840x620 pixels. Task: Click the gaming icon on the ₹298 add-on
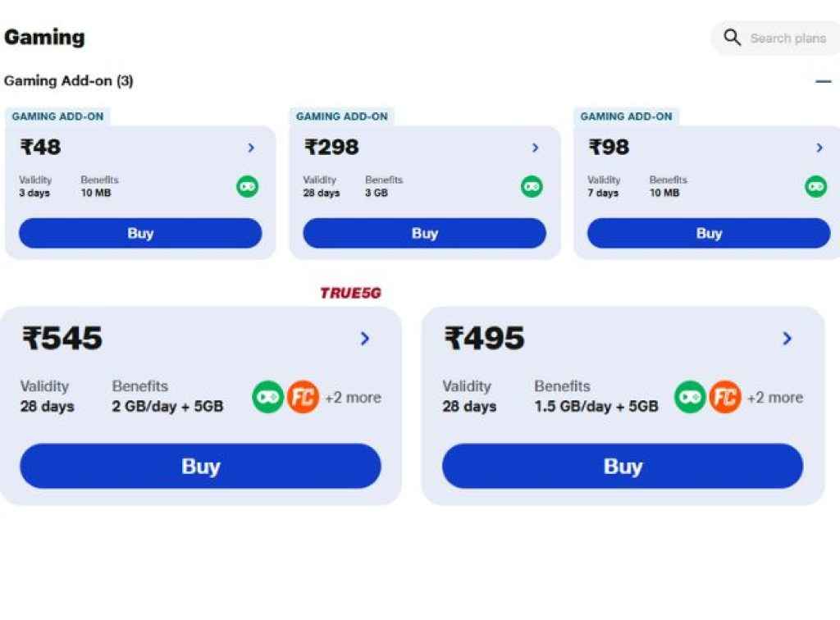532,186
